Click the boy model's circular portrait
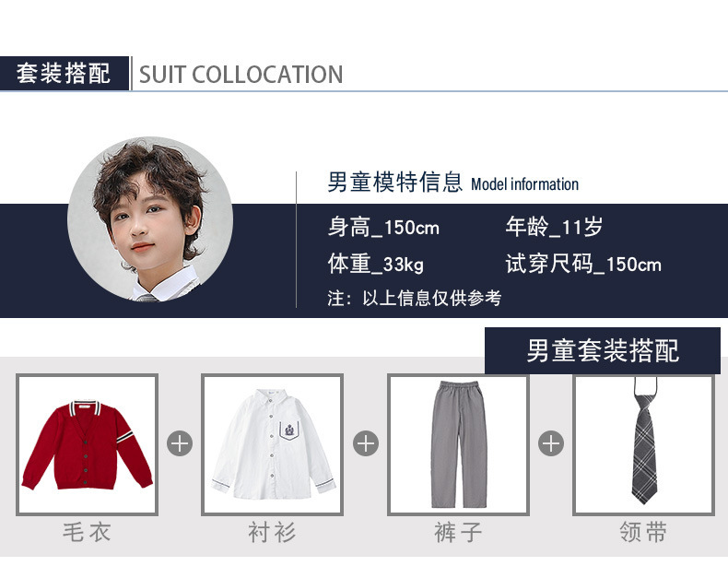The image size is (728, 566). [x=150, y=219]
